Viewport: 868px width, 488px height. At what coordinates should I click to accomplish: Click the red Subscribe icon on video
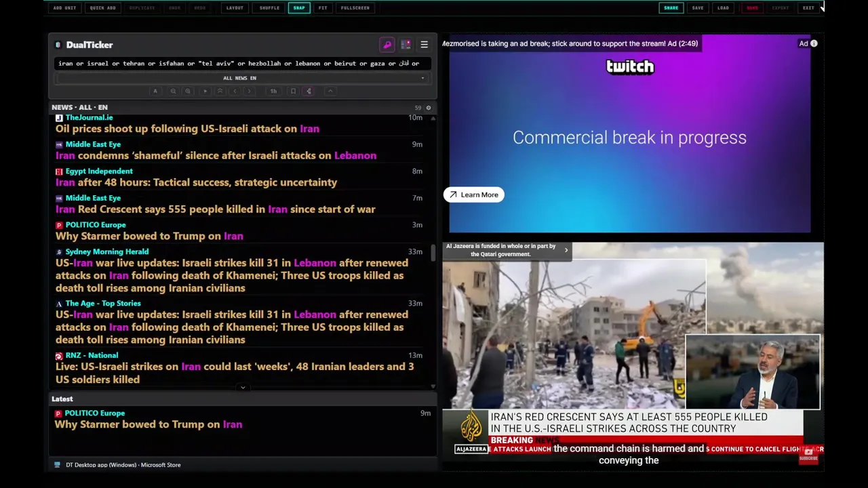[x=808, y=456]
